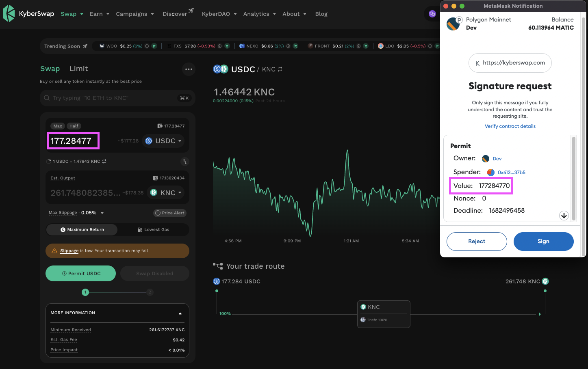
Task: Open the Earn menu
Action: pyautogui.click(x=99, y=14)
